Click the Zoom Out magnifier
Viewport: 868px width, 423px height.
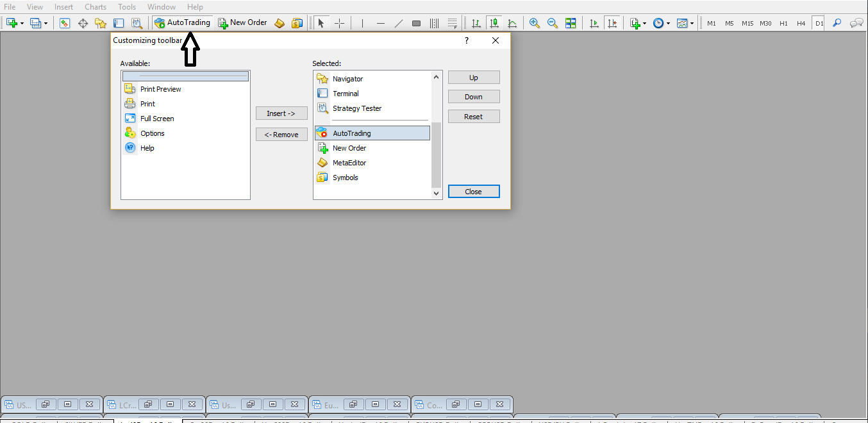point(553,23)
